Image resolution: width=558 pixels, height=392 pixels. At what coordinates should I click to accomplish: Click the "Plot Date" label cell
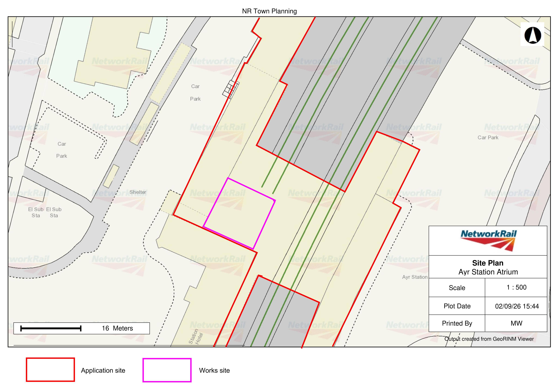click(x=457, y=306)
